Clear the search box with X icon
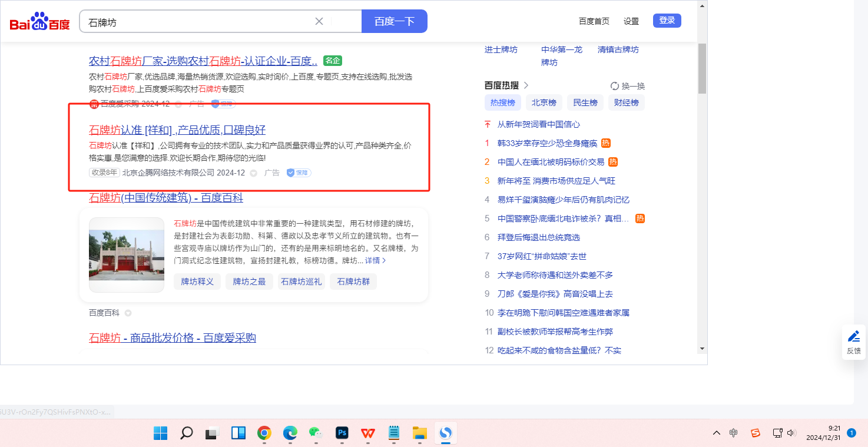 [319, 21]
